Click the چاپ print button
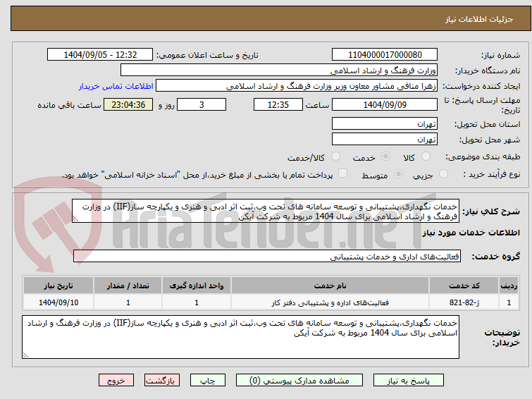 click(x=208, y=381)
